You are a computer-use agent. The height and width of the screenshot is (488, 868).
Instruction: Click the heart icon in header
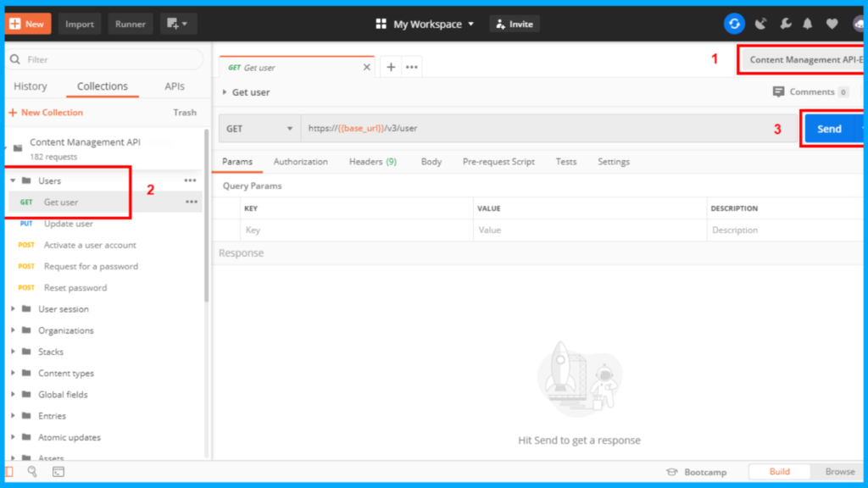point(832,24)
